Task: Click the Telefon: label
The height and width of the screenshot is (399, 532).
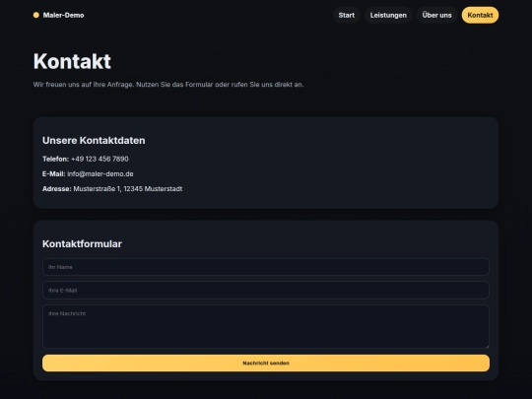Action: [55, 159]
